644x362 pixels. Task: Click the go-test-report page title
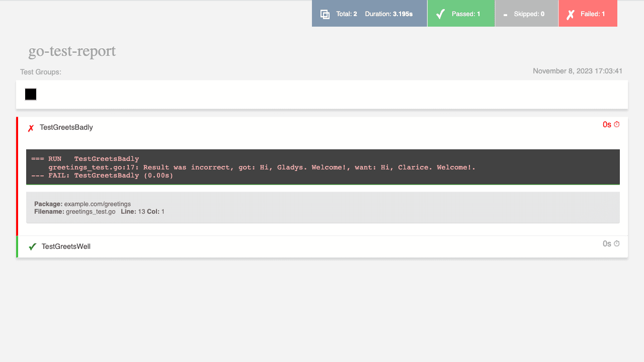click(x=72, y=51)
